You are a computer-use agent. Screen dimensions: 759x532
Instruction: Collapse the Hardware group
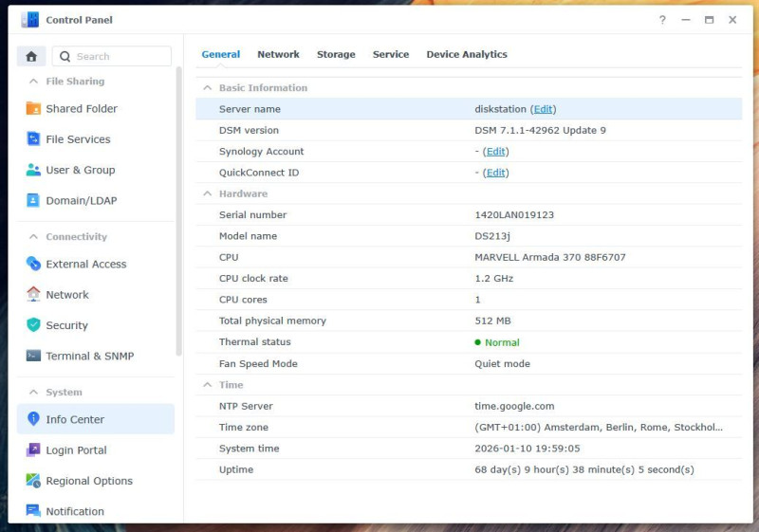207,193
